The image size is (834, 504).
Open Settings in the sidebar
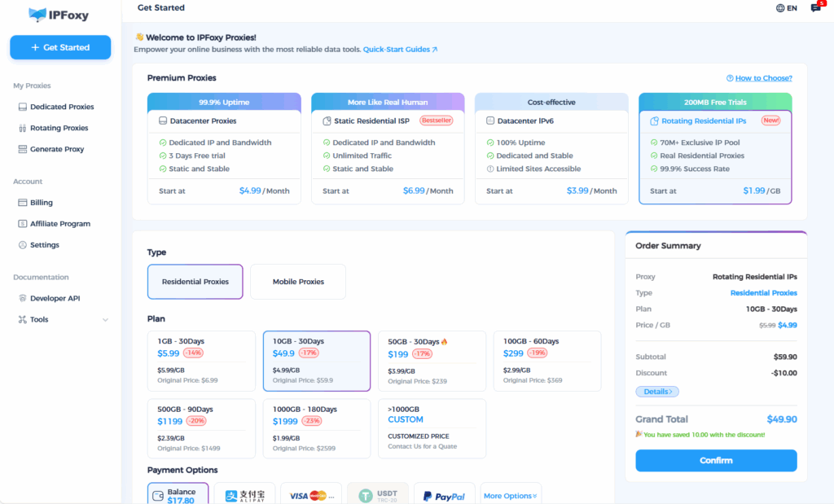[45, 245]
